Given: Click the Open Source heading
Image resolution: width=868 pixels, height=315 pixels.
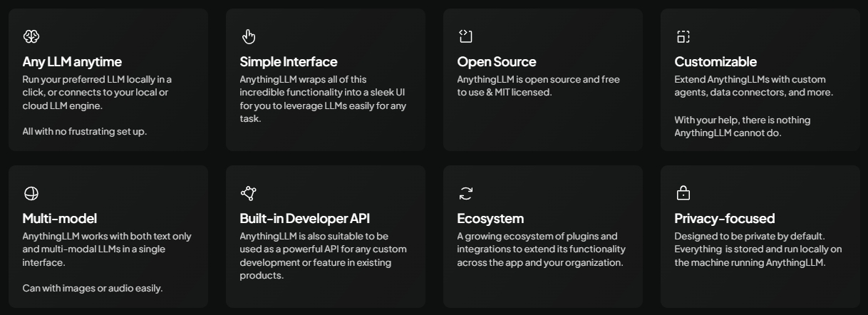Looking at the screenshot, I should point(497,62).
